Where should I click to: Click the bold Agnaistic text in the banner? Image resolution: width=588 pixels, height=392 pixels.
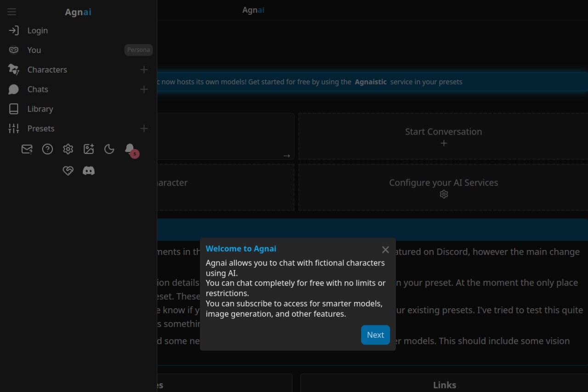click(371, 82)
